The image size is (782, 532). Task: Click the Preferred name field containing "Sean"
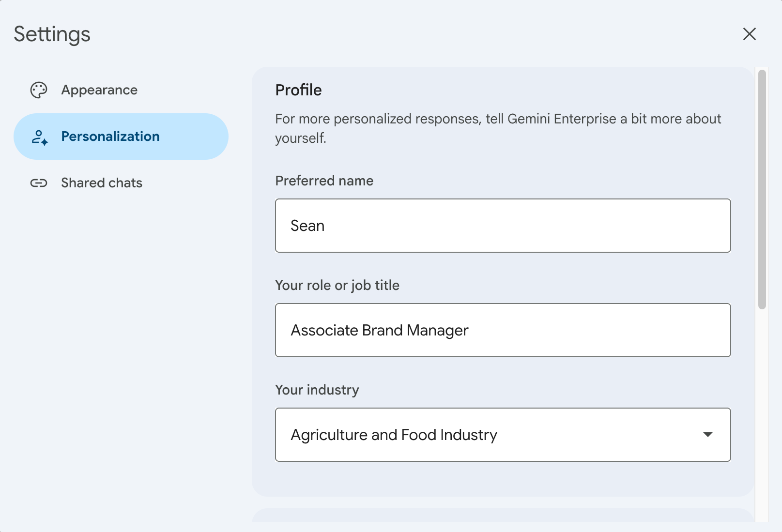tap(503, 226)
